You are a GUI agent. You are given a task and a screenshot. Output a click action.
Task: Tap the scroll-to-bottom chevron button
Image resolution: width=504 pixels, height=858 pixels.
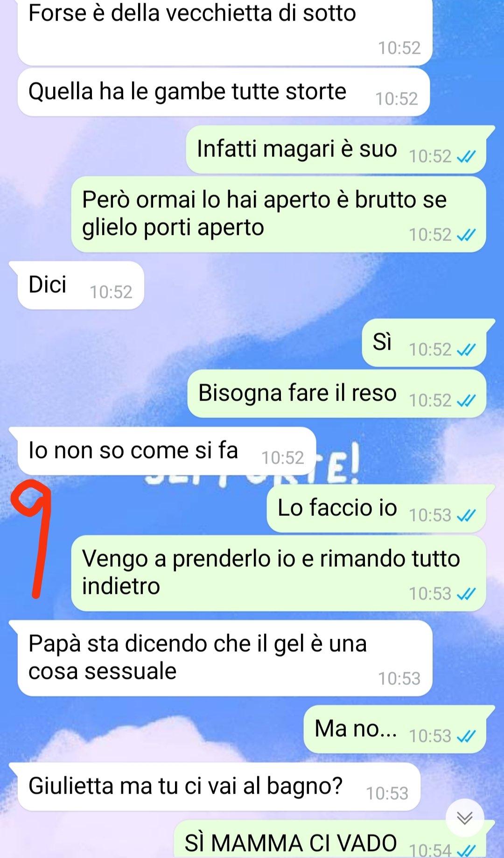point(465,818)
